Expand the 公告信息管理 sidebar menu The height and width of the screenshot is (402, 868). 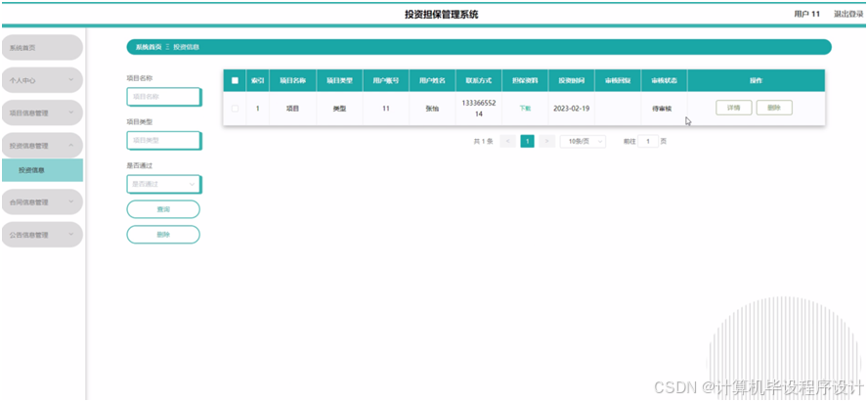click(42, 235)
